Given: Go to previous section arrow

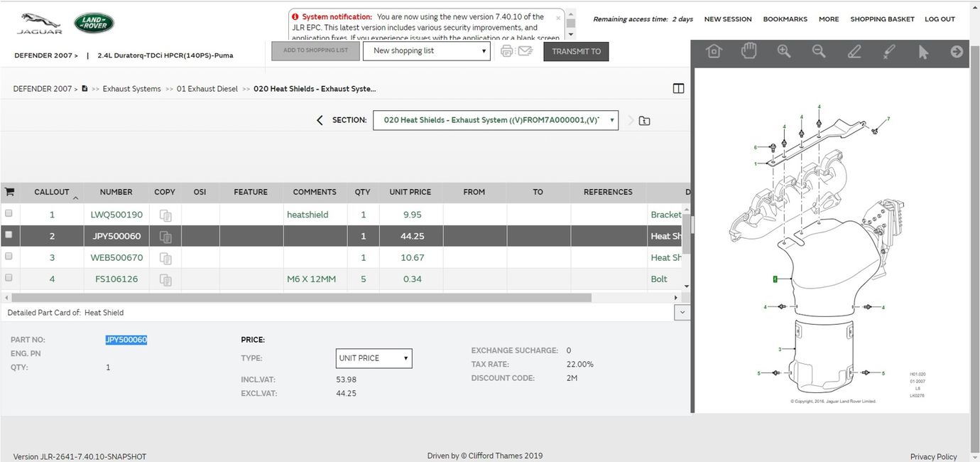Looking at the screenshot, I should click(x=320, y=120).
